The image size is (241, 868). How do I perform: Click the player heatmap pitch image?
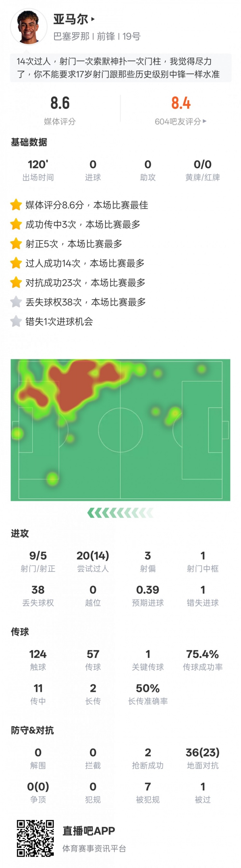(120, 429)
